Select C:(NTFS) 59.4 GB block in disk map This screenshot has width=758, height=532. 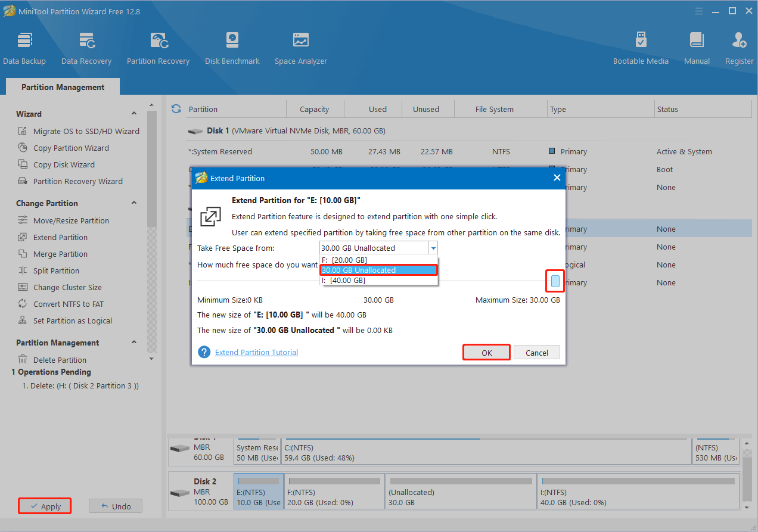click(486, 451)
